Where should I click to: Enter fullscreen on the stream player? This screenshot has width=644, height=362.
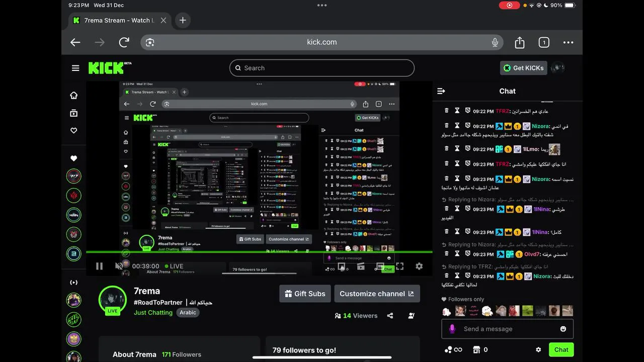pyautogui.click(x=399, y=266)
